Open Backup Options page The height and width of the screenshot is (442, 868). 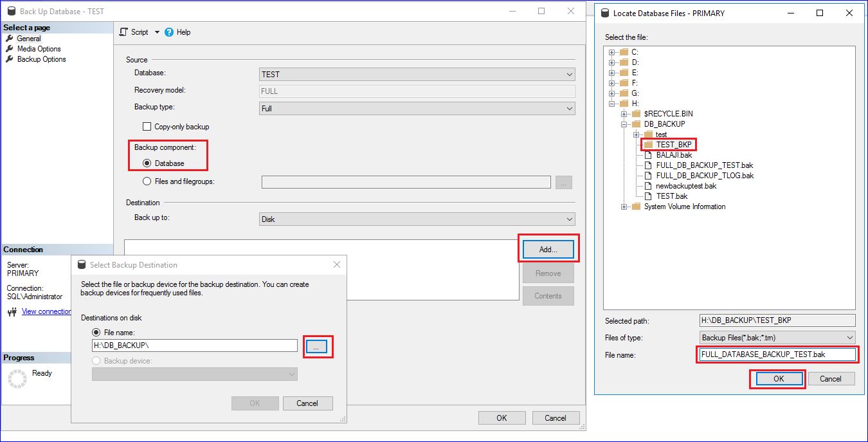coord(41,59)
